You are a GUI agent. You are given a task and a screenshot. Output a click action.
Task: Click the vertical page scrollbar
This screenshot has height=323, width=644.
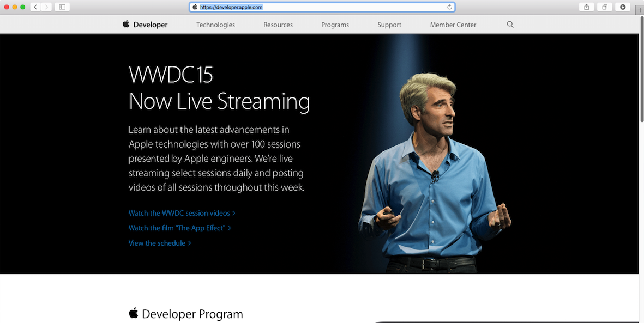tap(641, 82)
